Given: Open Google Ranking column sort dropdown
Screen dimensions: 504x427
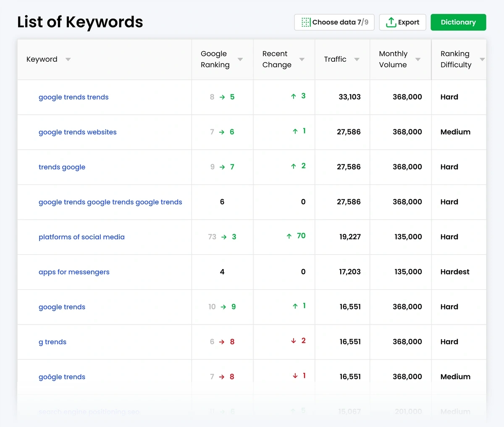Looking at the screenshot, I should tap(240, 59).
